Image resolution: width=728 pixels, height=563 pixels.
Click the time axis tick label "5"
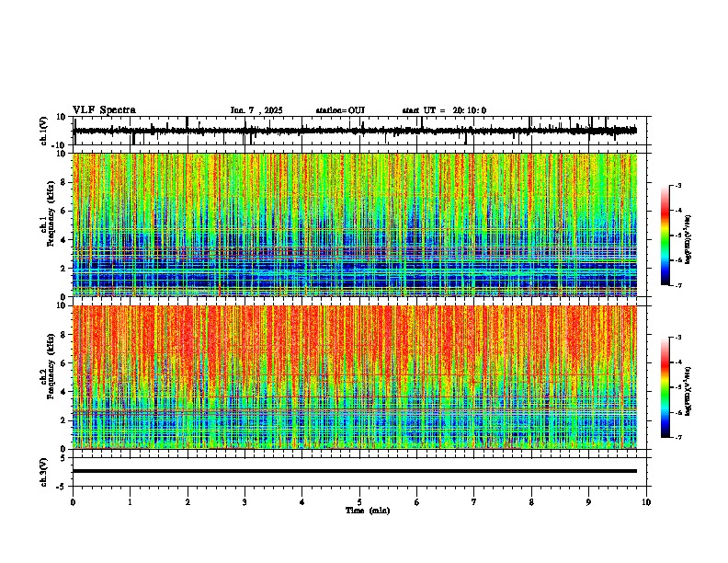pos(359,502)
